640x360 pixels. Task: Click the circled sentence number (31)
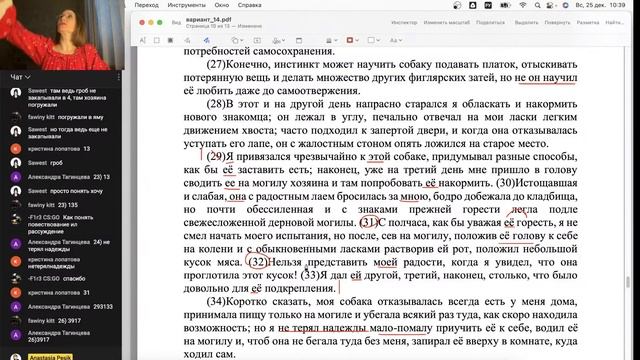[369, 222]
